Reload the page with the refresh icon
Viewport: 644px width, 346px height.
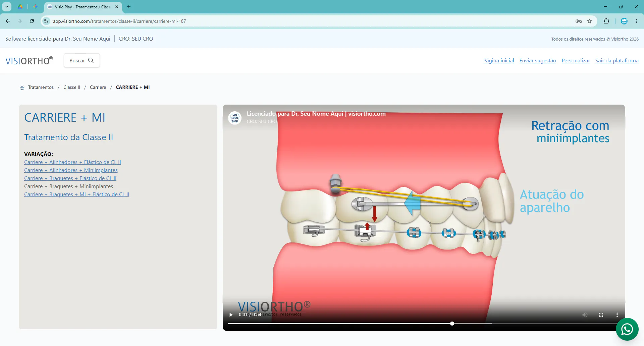tap(32, 21)
